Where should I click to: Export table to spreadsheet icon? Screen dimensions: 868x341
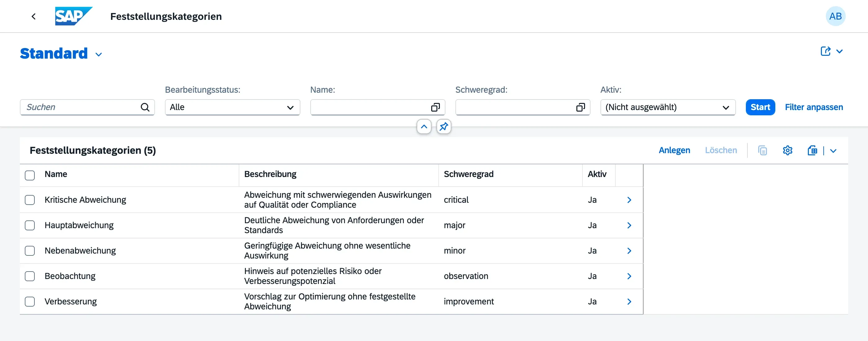click(812, 150)
